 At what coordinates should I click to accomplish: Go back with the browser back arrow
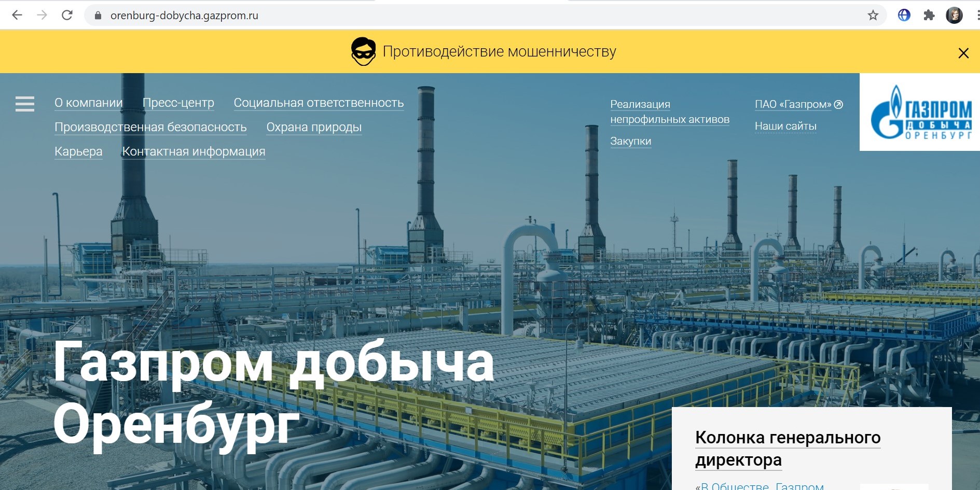[x=17, y=16]
